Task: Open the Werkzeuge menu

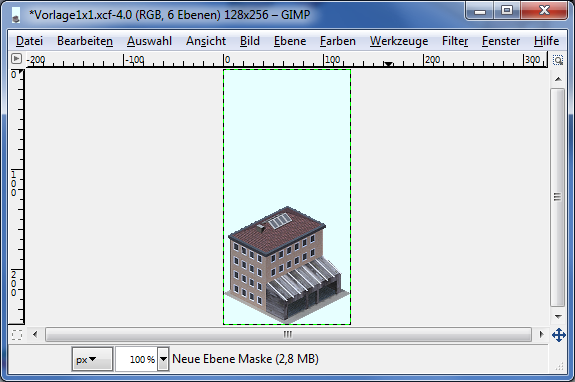Action: tap(399, 41)
